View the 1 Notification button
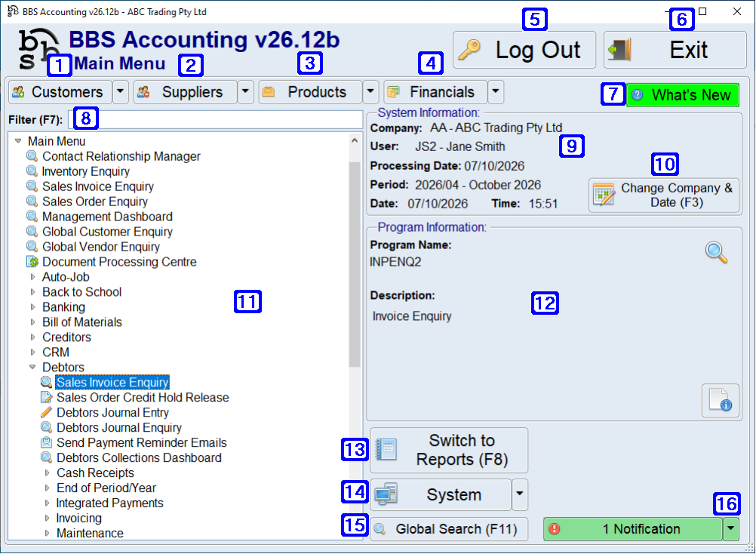Viewport: 756px width, 554px height. click(x=633, y=529)
